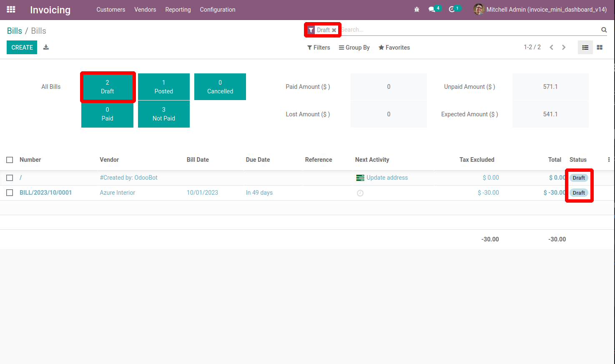Viewport: 615px width, 364px height.
Task: Switch to list view icon
Action: click(x=585, y=48)
